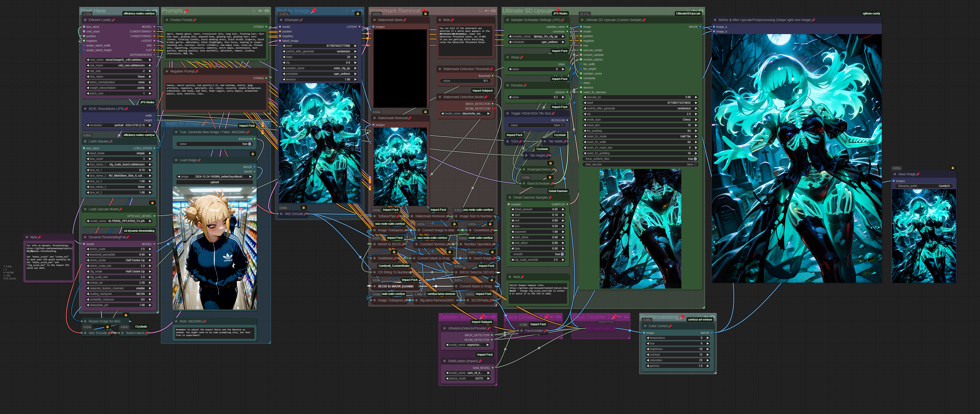Click the play icon on Prompts group header
The width and height of the screenshot is (980, 414).
(x=254, y=11)
